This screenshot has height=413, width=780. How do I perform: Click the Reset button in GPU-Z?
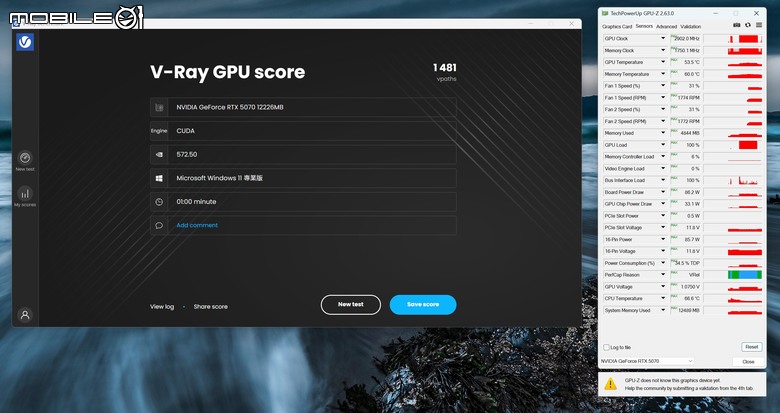[751, 347]
